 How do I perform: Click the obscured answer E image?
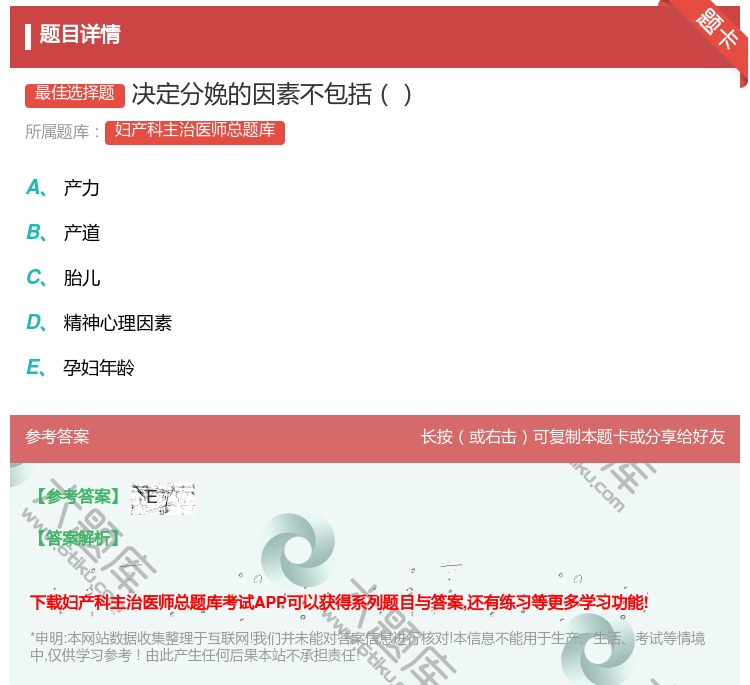[x=162, y=497]
